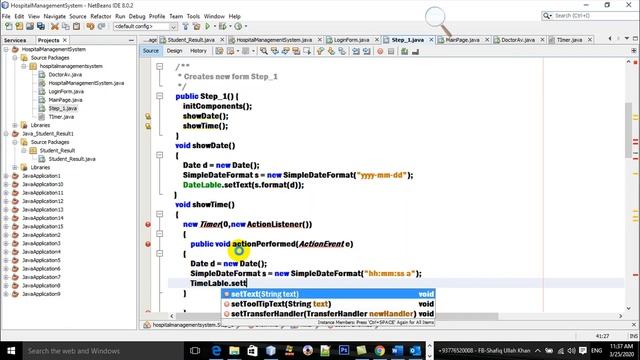
Task: Run the project with green play icon
Action: point(207,27)
